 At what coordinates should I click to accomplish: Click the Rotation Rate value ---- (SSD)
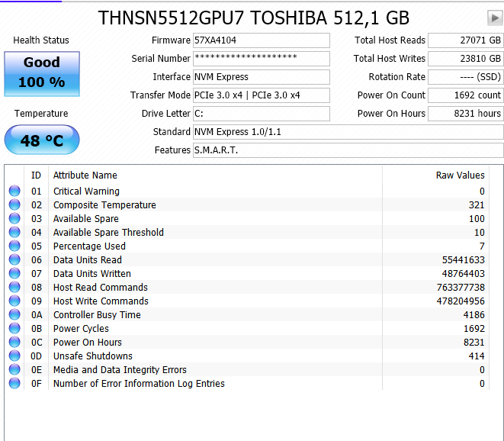[465, 77]
